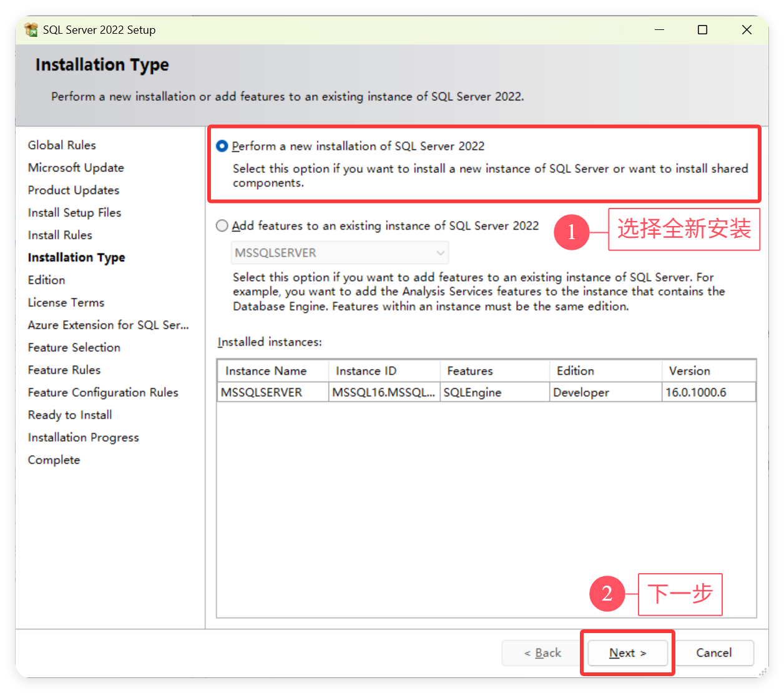The width and height of the screenshot is (784, 693).
Task: Select Complete step in sidebar
Action: pyautogui.click(x=54, y=460)
